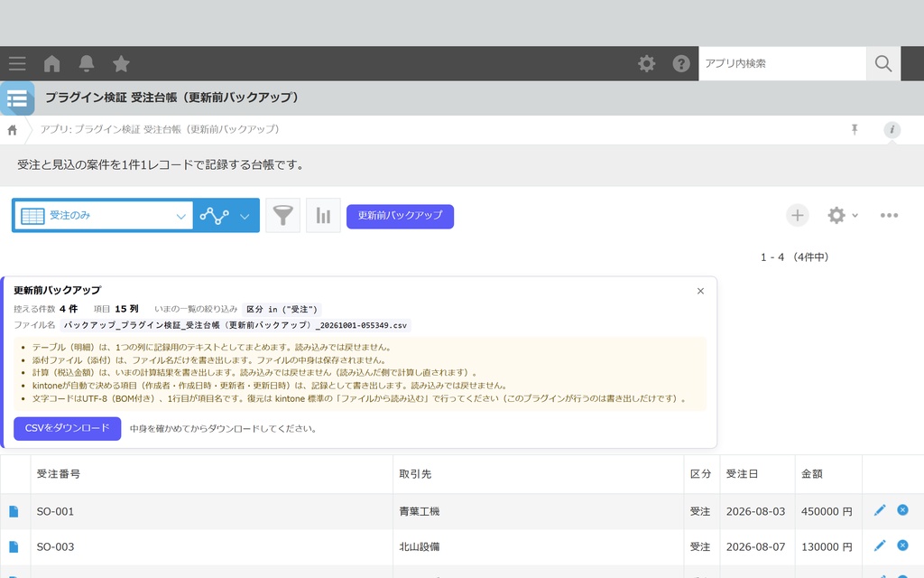This screenshot has width=924, height=578.
Task: Click the backup CSV file name text
Action: 236,325
